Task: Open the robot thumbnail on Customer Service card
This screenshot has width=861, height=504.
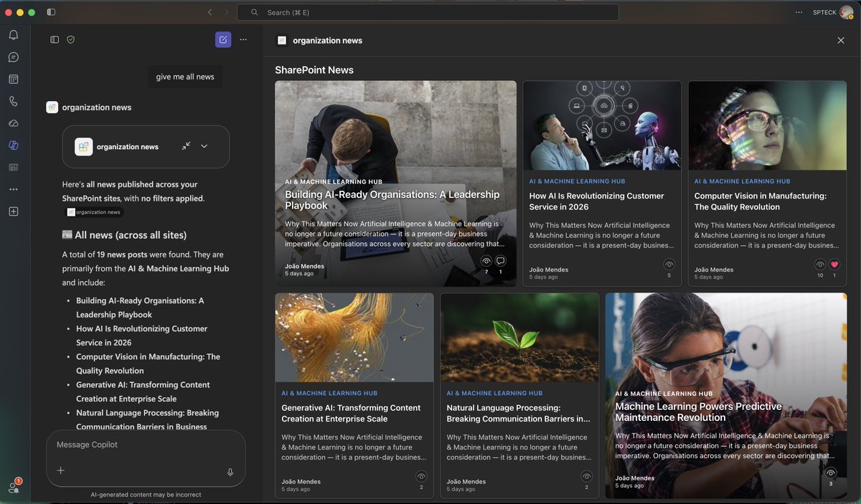Action: coord(602,125)
